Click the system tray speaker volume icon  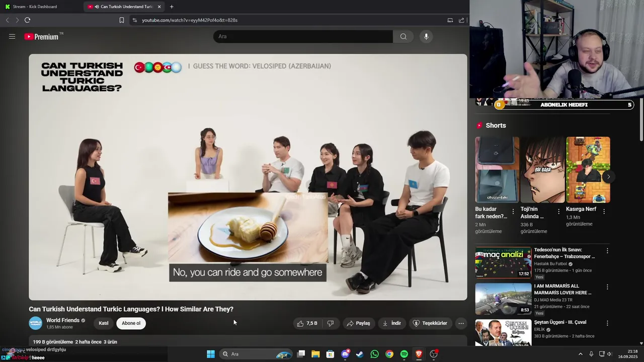click(x=609, y=354)
